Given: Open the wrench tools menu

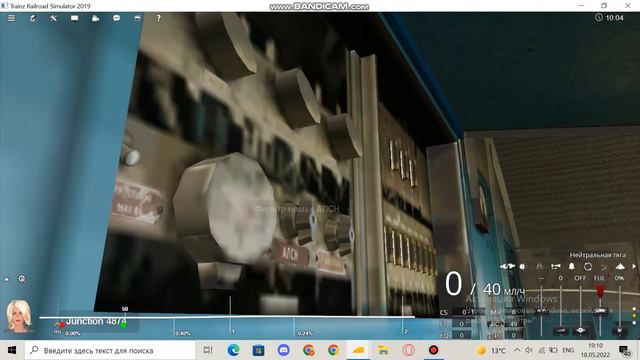Looking at the screenshot, I should (53, 18).
